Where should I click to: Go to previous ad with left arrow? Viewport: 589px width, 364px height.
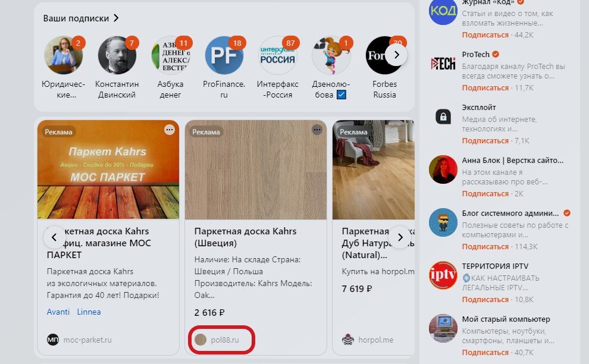[55, 237]
